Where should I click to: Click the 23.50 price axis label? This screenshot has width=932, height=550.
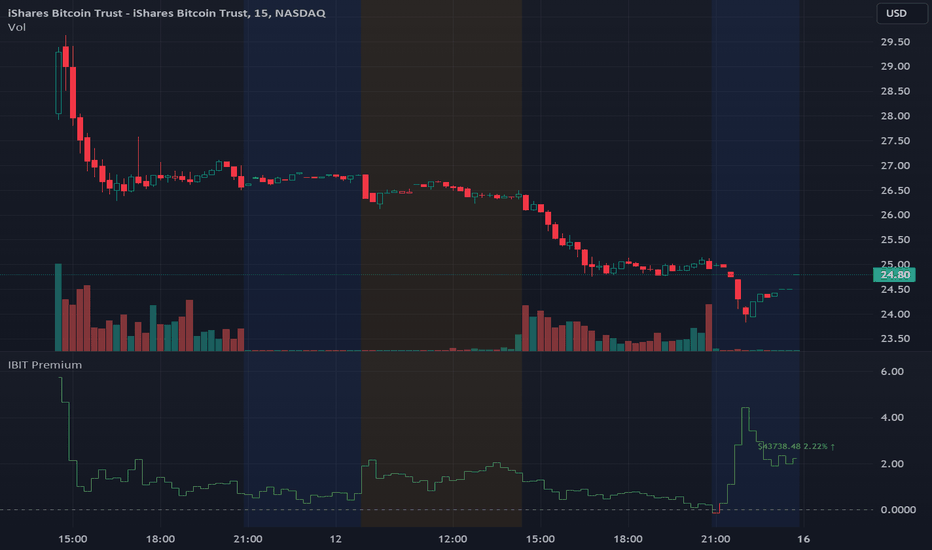[895, 338]
